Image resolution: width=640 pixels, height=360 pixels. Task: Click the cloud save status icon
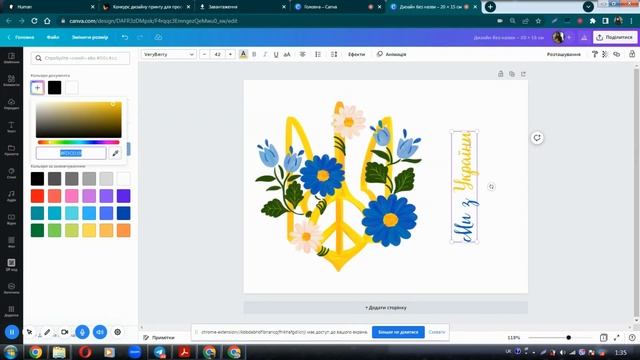[158, 37]
